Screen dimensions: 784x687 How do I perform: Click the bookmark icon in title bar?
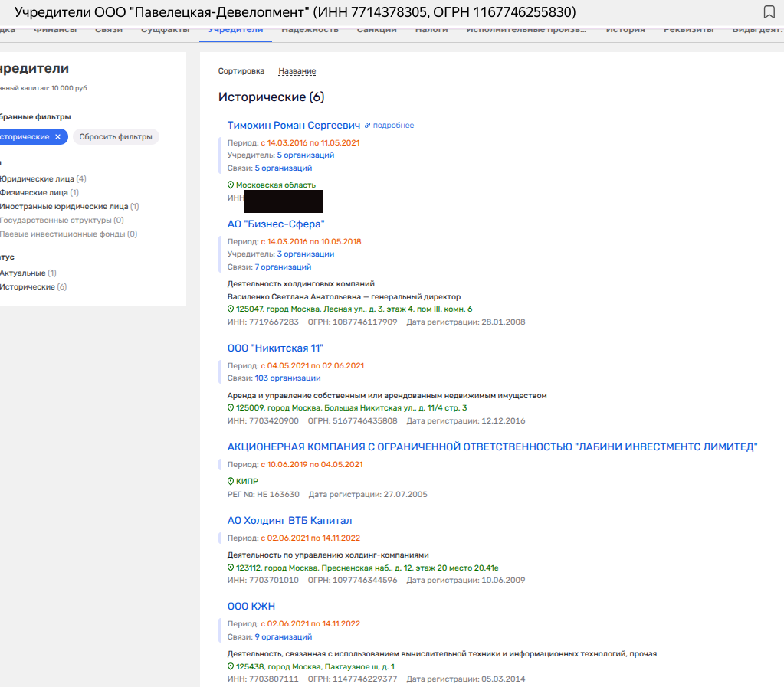point(769,12)
